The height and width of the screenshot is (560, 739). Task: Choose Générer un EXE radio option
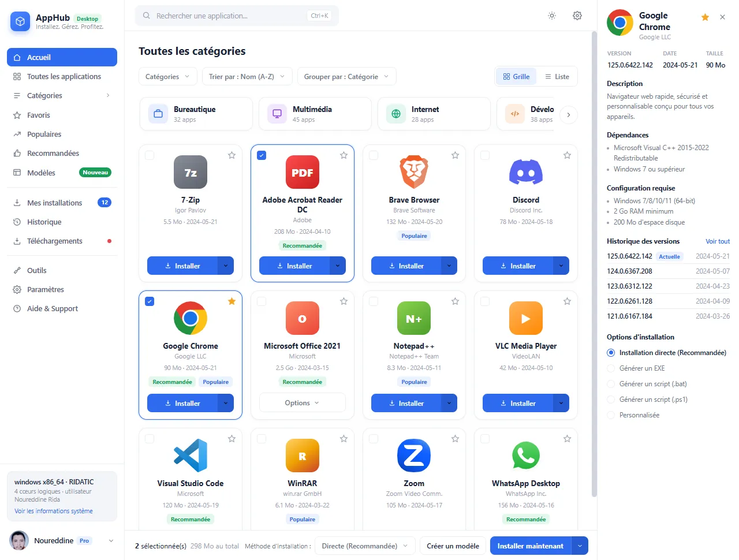point(611,368)
